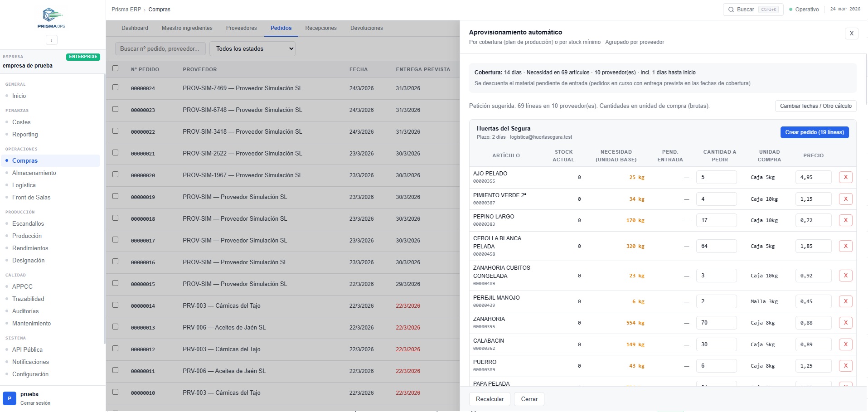Image resolution: width=868 pixels, height=412 pixels.
Task: Remove the ZANAHORIA line item
Action: 845,323
